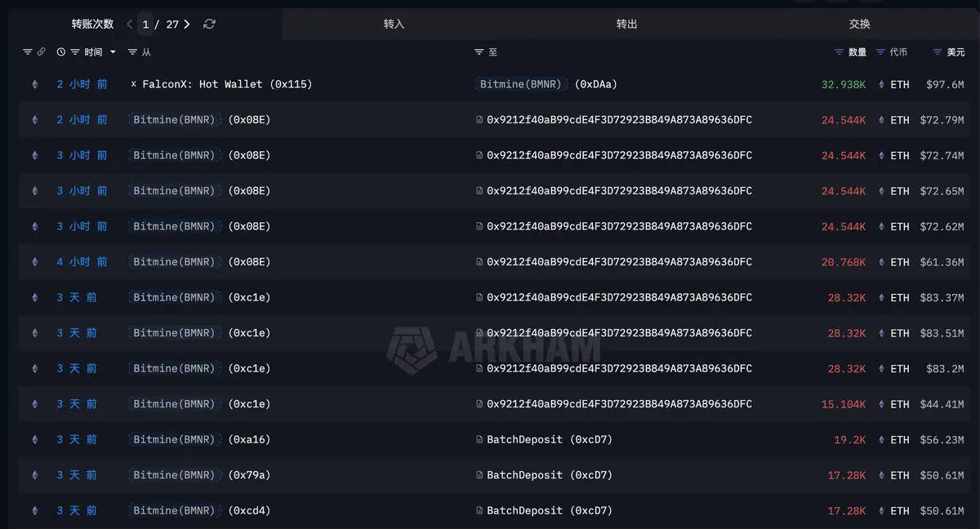Open 0x9212f40a address on $83.51M row
The width and height of the screenshot is (980, 529).
coord(619,333)
